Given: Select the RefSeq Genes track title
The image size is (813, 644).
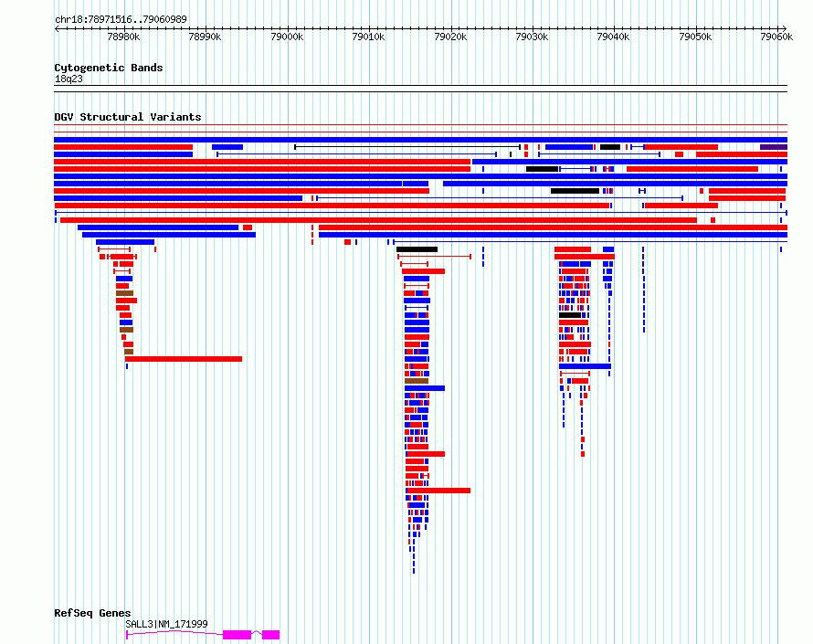Looking at the screenshot, I should coord(92,613).
